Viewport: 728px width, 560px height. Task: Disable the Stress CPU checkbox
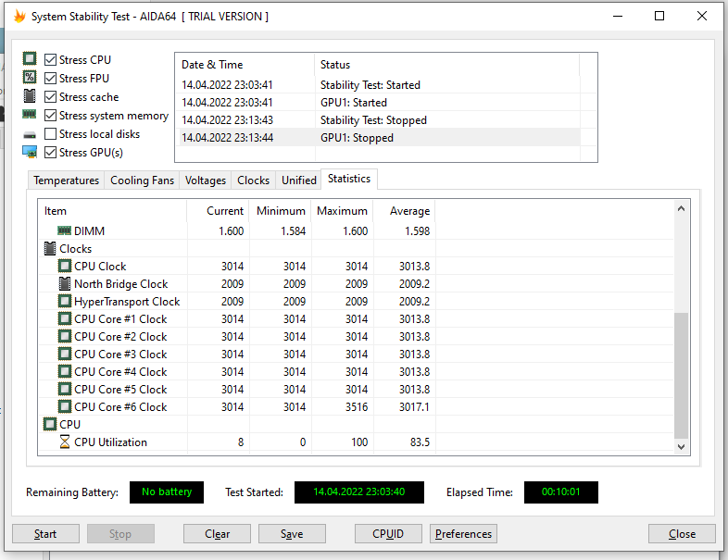pos(50,60)
